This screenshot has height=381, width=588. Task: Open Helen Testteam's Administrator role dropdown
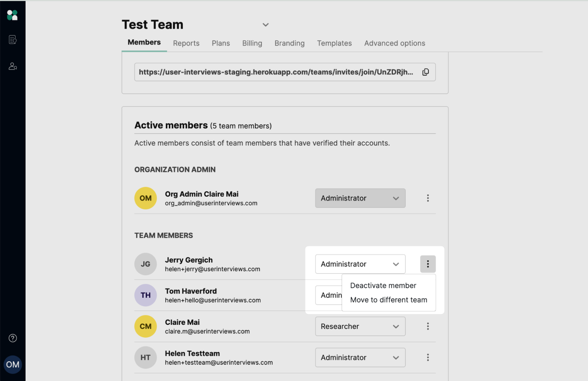click(360, 357)
